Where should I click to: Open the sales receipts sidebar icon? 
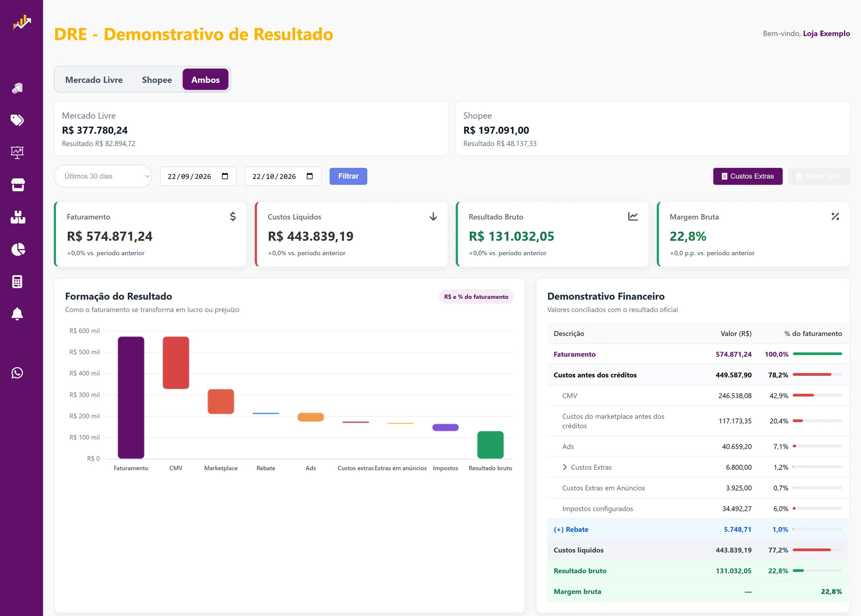tap(18, 88)
